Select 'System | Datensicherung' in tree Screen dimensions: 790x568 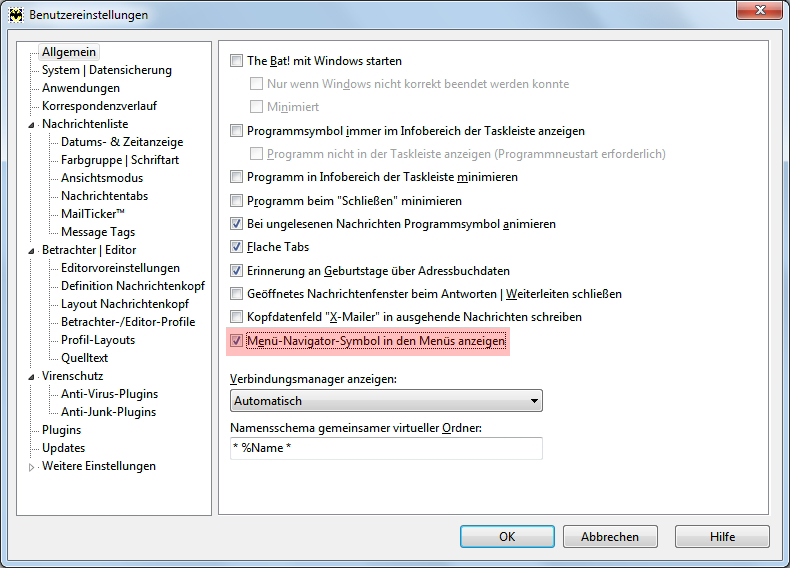coord(107,70)
